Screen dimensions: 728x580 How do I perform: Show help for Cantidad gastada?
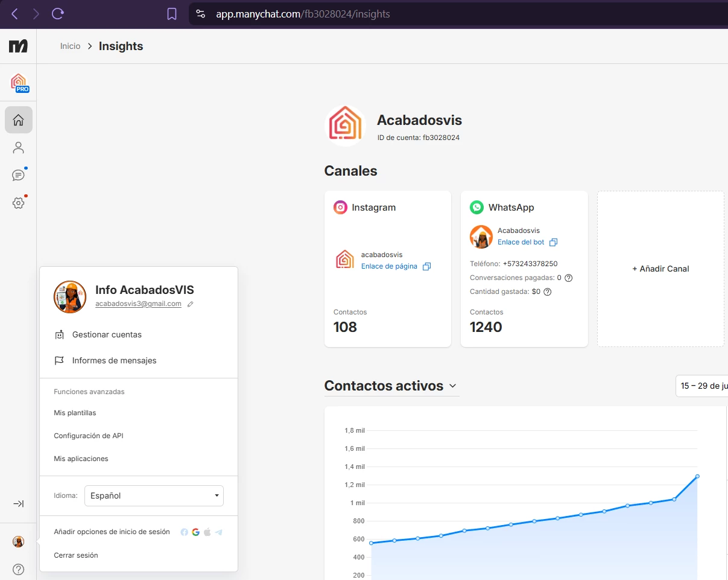click(x=548, y=292)
